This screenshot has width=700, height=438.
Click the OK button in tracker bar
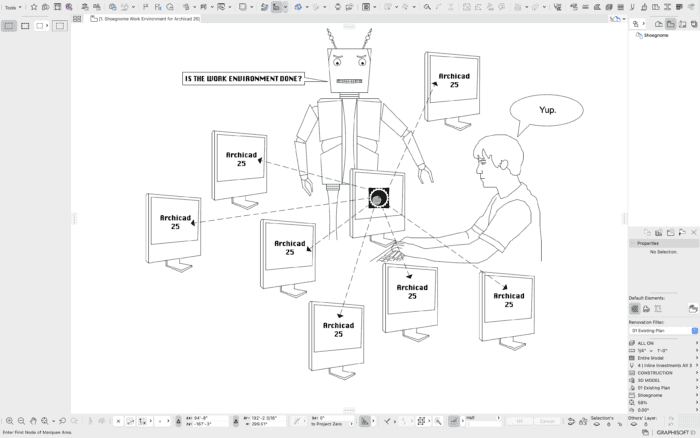520,421
